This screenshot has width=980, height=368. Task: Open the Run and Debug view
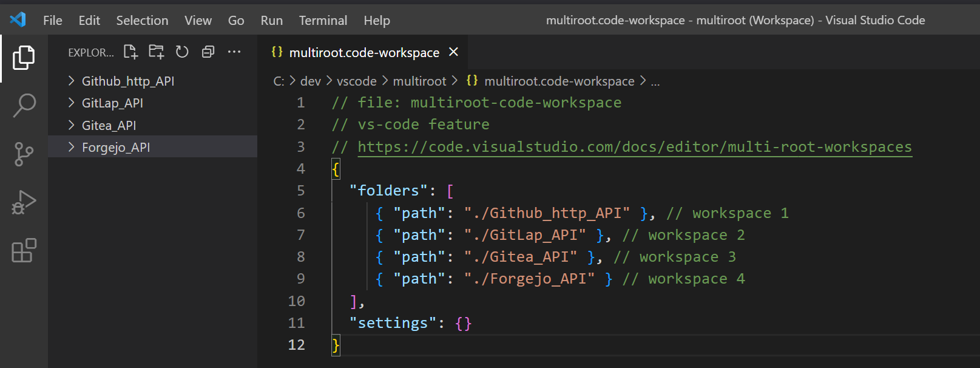(x=24, y=202)
